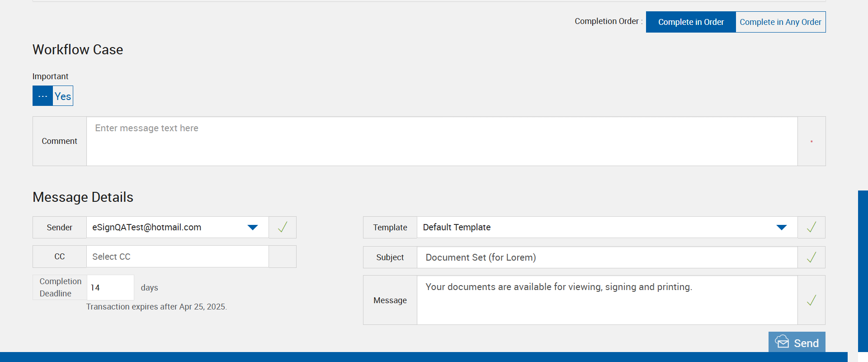The image size is (868, 362).
Task: Click the green checkmark beside Subject
Action: pyautogui.click(x=811, y=257)
